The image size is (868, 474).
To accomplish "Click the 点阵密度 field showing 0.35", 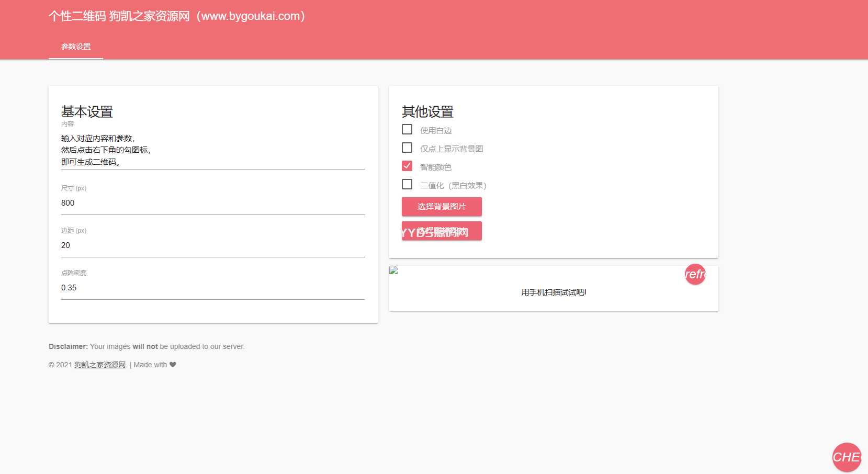I will (212, 288).
